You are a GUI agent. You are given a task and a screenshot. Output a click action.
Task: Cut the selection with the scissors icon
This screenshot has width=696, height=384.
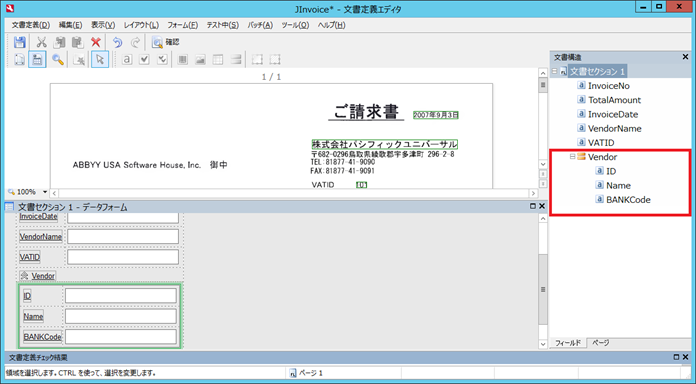(x=41, y=42)
